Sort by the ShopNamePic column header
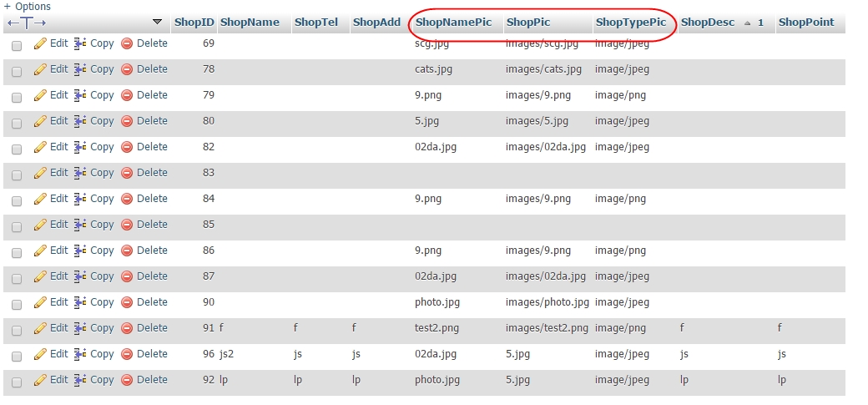 point(453,23)
